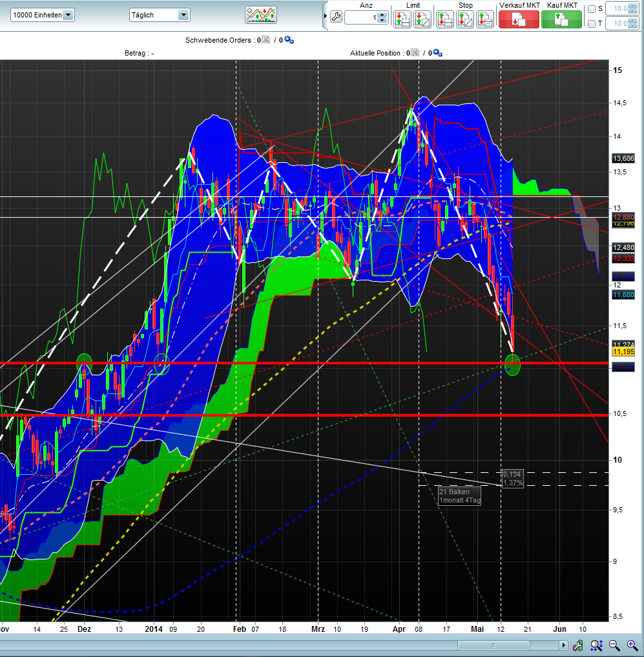
Task: Click the second Limit order icon
Action: click(x=421, y=18)
